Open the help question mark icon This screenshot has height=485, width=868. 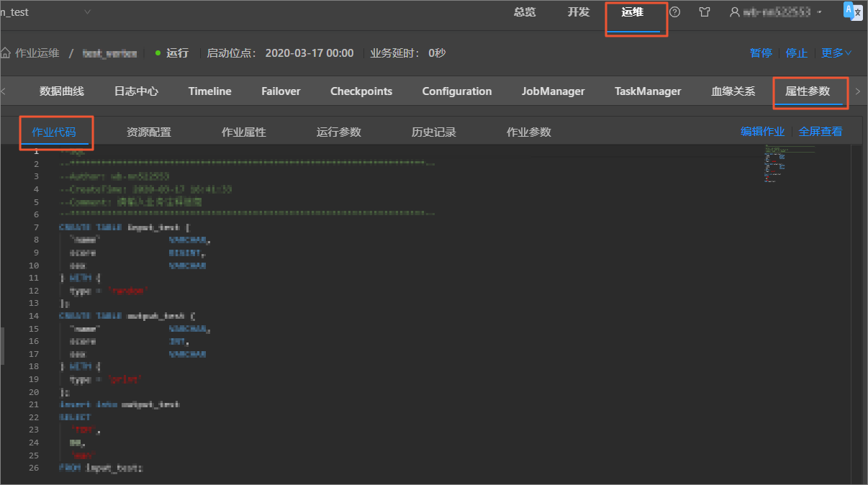(674, 12)
